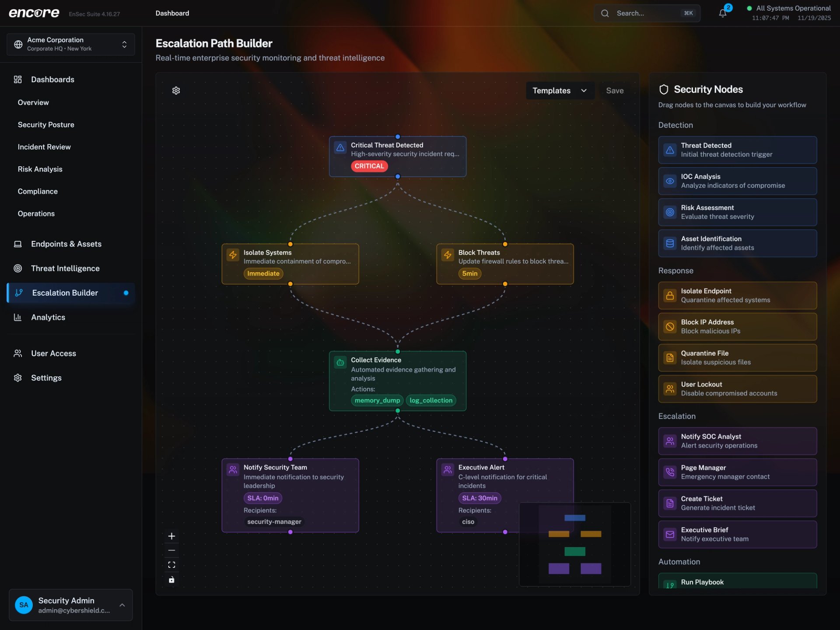
Task: Go to the Incident Review page
Action: (44, 147)
